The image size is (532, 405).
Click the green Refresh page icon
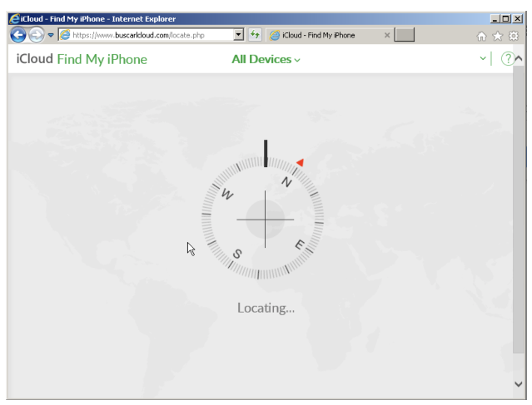[255, 35]
